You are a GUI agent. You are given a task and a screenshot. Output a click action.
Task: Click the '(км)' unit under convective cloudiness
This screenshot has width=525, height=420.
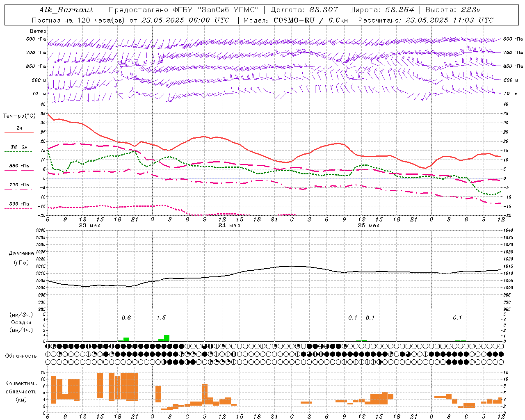(x=21, y=399)
